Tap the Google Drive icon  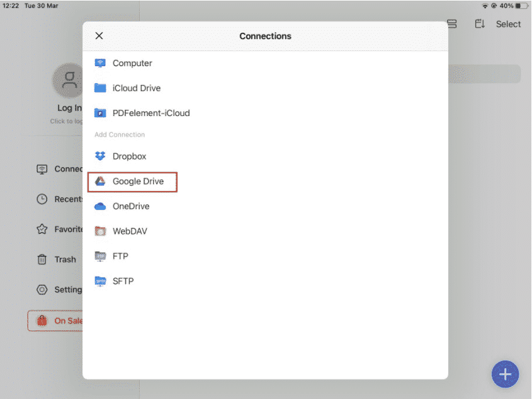tap(100, 182)
